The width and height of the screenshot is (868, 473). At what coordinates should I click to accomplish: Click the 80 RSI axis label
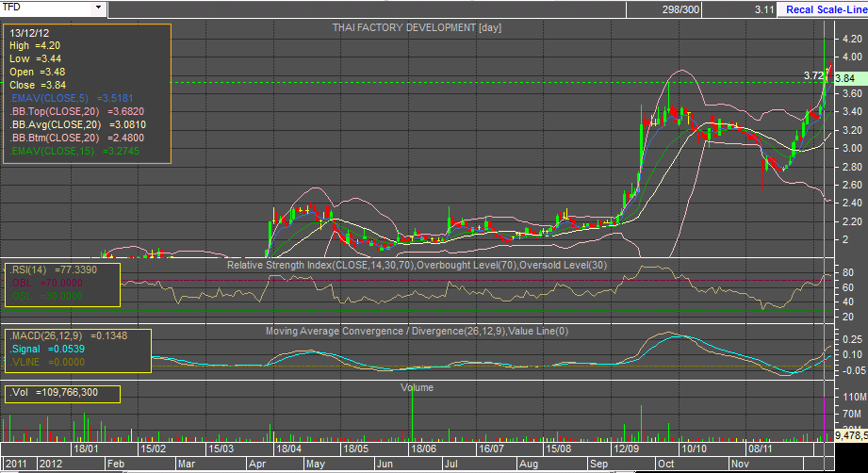click(x=848, y=273)
